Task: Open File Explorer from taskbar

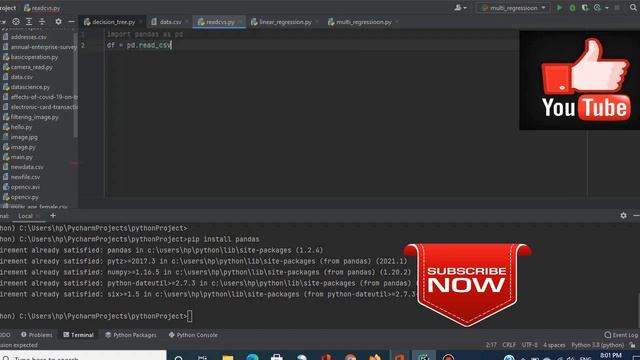Action: click(228, 357)
